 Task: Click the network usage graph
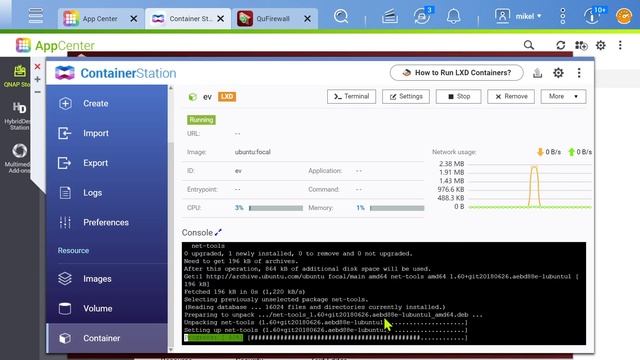coord(530,186)
